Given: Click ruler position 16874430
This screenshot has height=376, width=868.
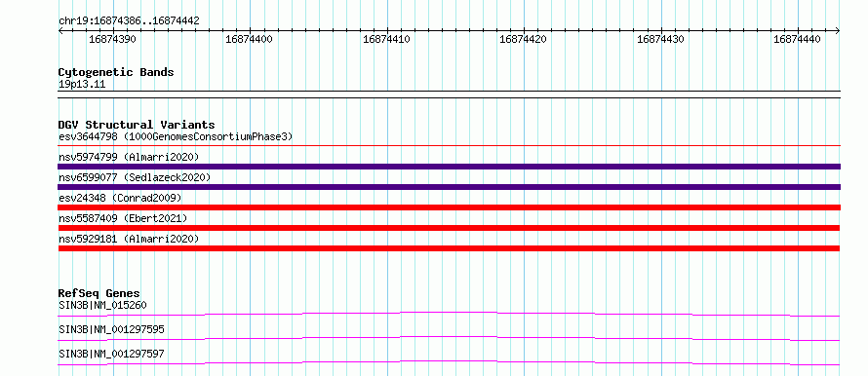Looking at the screenshot, I should click(660, 40).
